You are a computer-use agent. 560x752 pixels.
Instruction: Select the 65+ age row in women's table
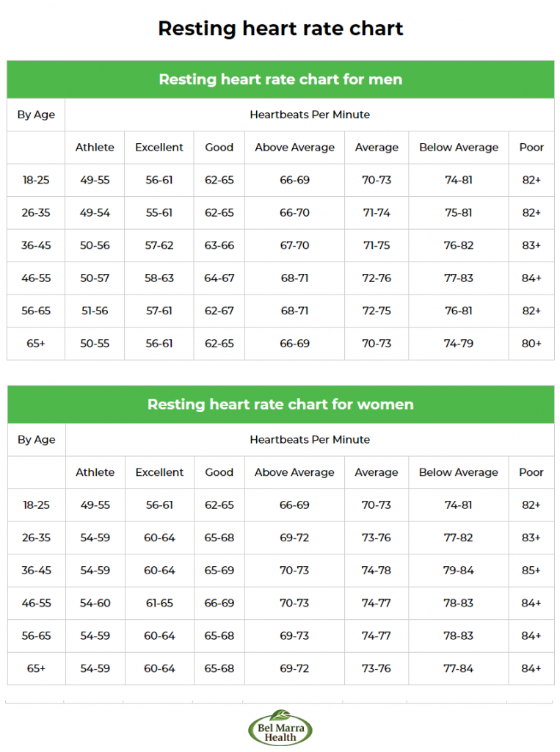coord(36,668)
